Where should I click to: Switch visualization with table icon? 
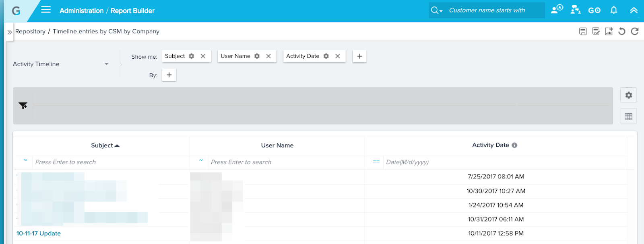pos(628,117)
